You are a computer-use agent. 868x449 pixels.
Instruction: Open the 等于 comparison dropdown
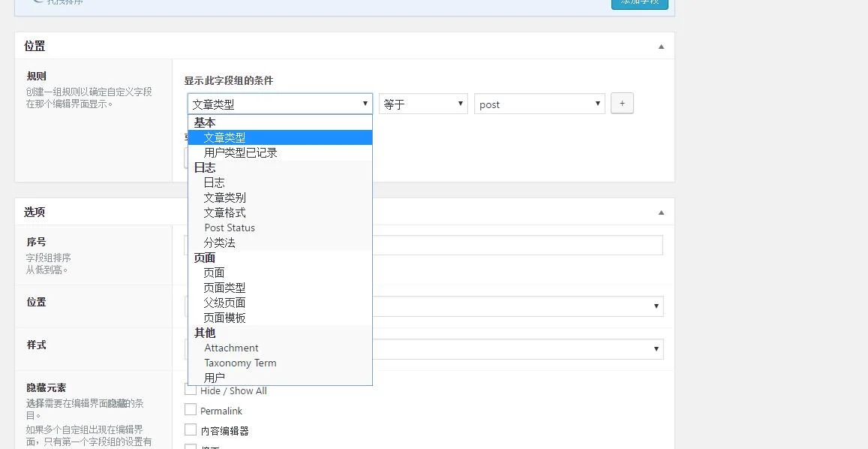[422, 104]
